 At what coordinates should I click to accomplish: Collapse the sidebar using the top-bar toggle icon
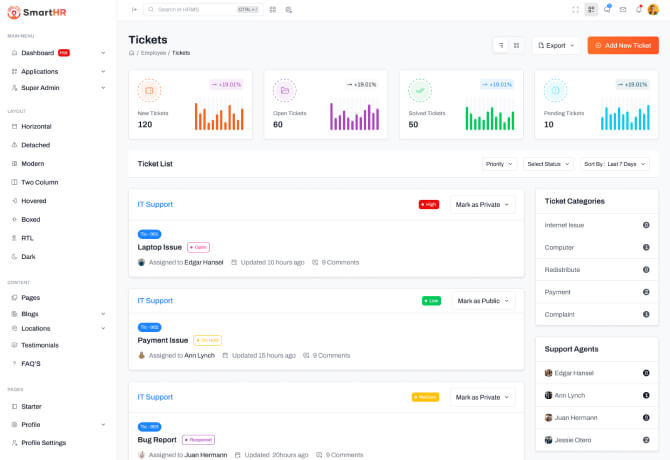coord(135,9)
